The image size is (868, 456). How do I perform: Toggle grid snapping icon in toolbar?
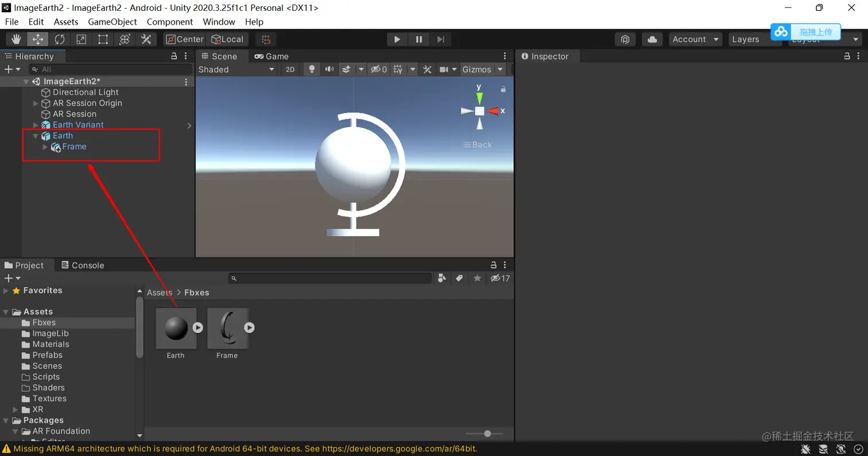click(x=266, y=39)
